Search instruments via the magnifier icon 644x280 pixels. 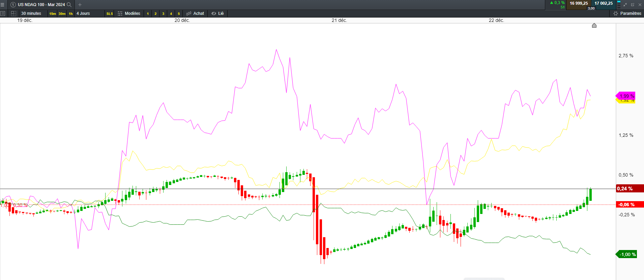click(69, 5)
